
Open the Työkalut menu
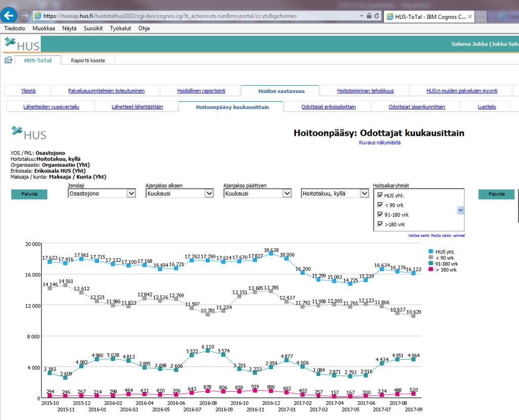tap(121, 28)
